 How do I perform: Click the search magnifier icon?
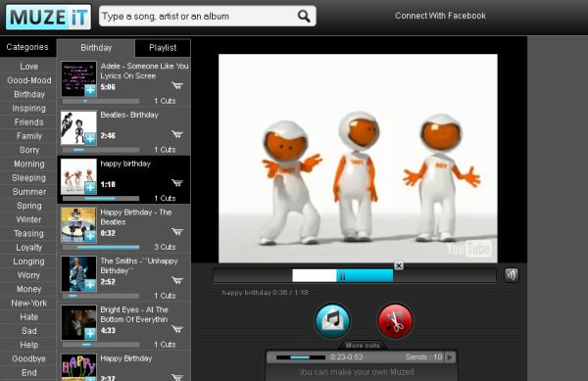(x=304, y=16)
